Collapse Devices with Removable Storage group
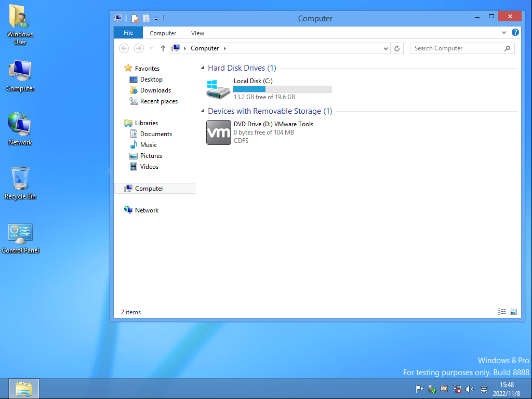This screenshot has width=532, height=399. coord(203,111)
